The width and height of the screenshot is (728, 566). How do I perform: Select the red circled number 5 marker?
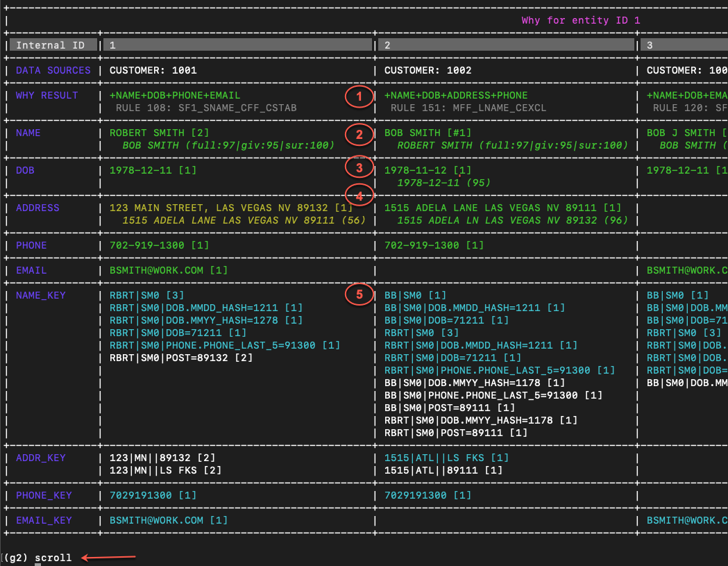359,294
